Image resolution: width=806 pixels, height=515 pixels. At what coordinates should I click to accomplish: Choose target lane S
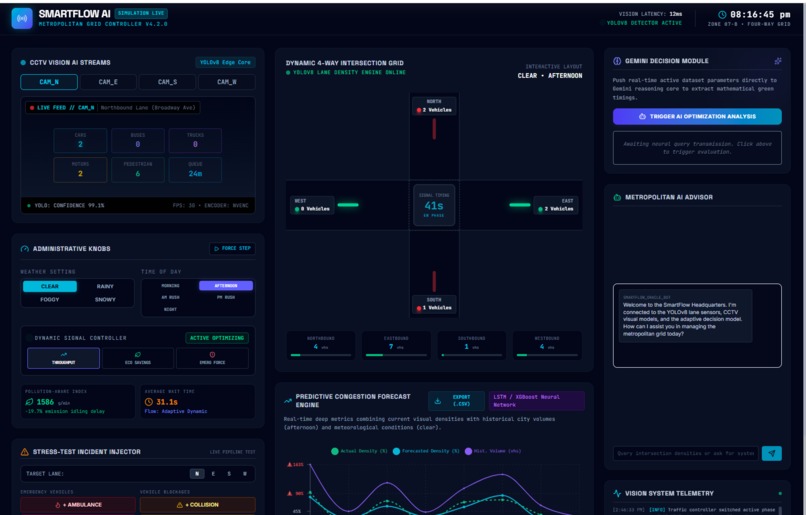[229, 474]
